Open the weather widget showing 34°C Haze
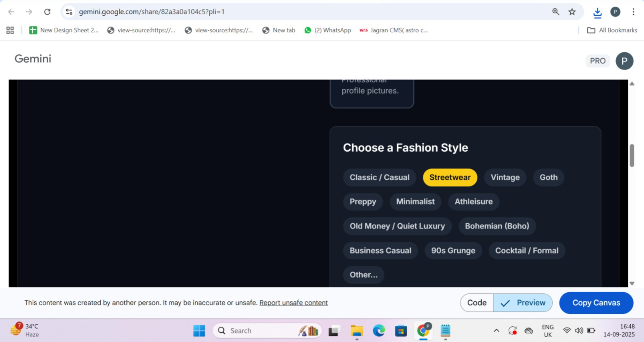 25,330
